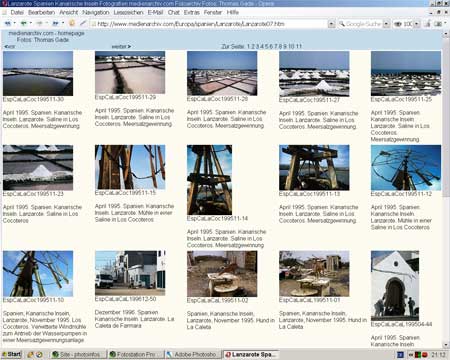Image resolution: width=450 pixels, height=360 pixels.
Task: Open the Lesezeichen menu
Action: pos(128,12)
